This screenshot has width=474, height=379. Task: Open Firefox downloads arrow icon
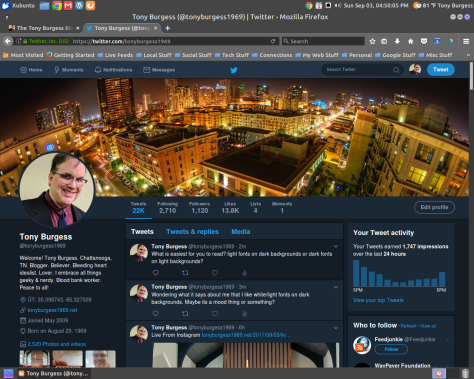[x=397, y=41]
